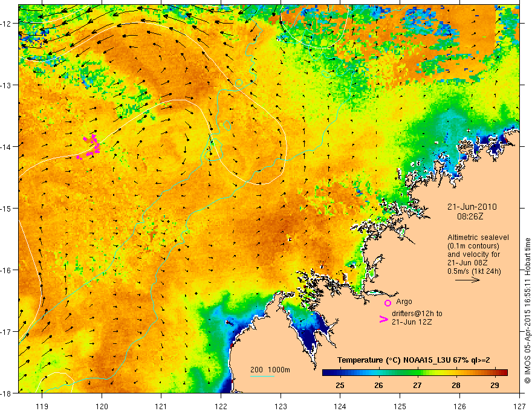532x411 pixels.
Task: Click the 'Altimetric sealevel' legend line
Action: click(x=478, y=238)
